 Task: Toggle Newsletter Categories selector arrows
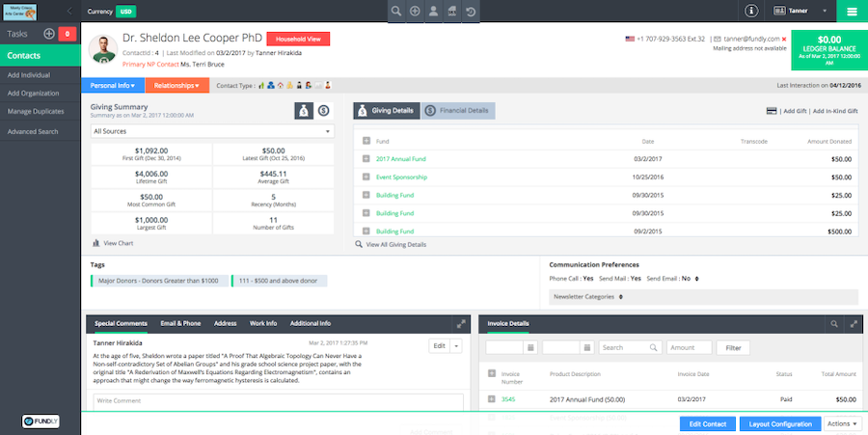pos(620,297)
